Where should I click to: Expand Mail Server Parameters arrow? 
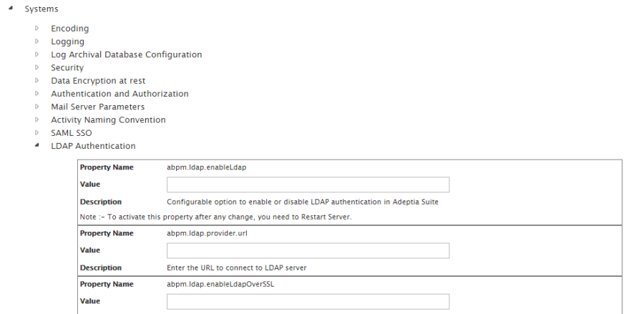click(36, 107)
